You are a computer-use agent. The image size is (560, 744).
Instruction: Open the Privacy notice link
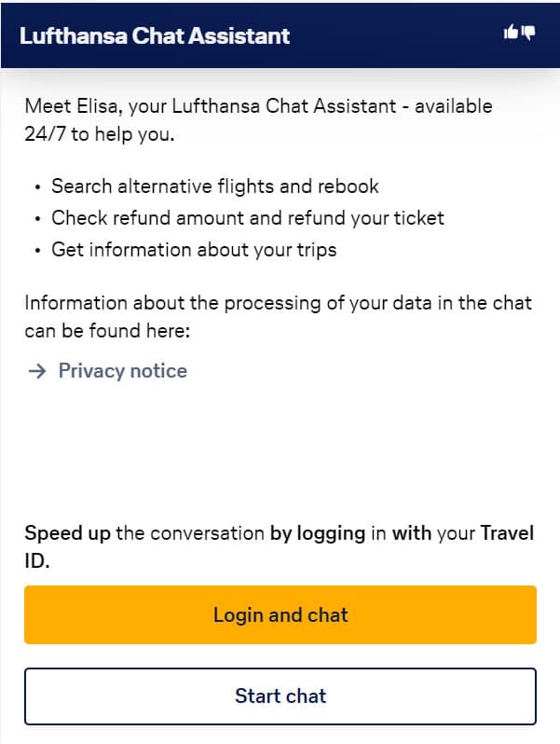click(122, 371)
